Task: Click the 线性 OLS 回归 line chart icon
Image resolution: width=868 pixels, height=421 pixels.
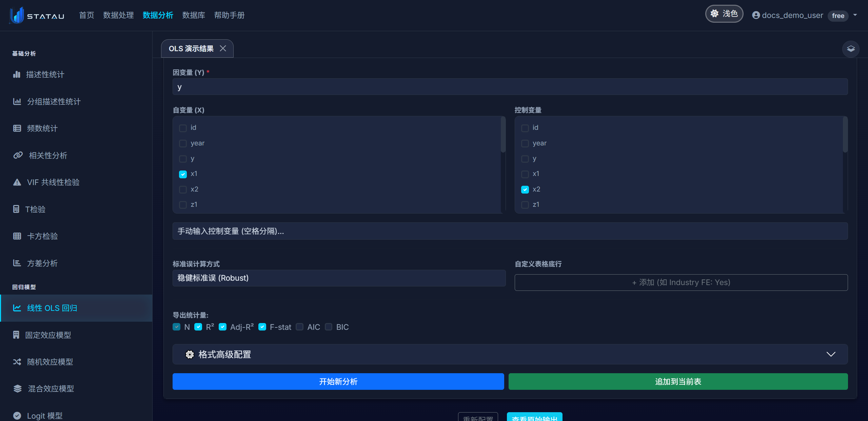Action: (17, 308)
